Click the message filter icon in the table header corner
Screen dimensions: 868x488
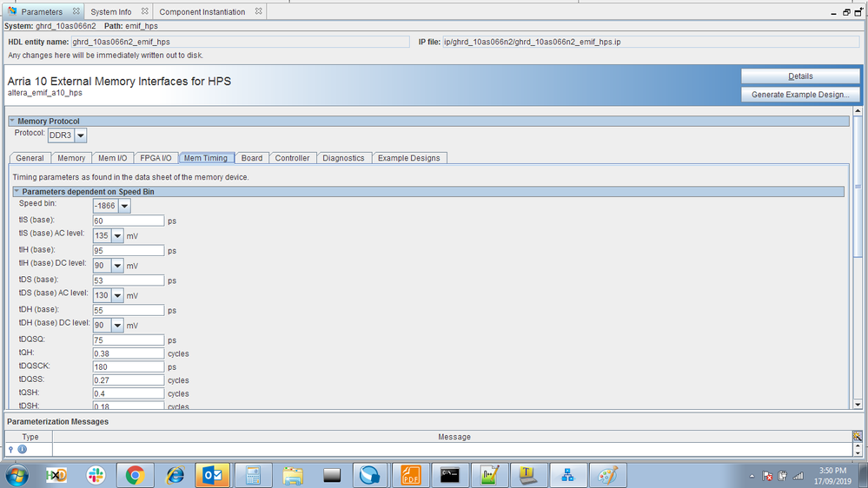857,437
